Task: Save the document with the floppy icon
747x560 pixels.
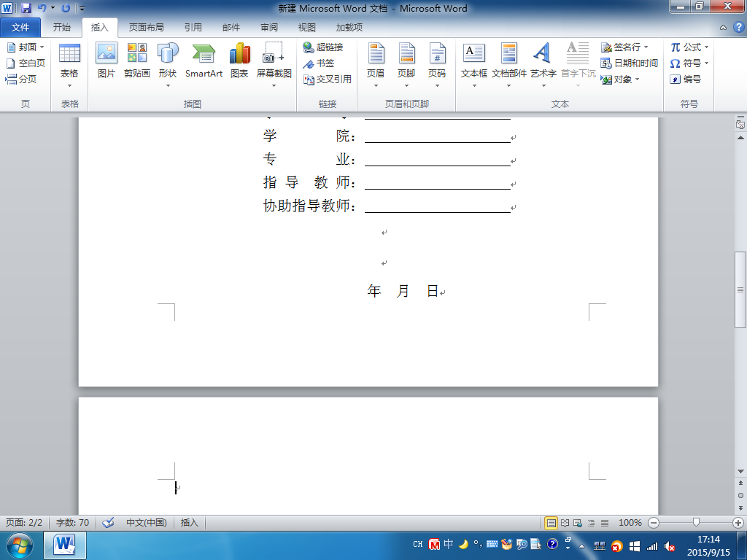Action: pos(26,8)
